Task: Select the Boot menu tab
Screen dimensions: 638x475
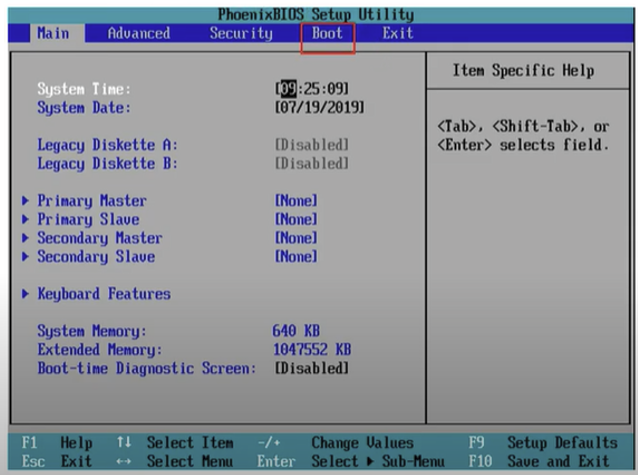Action: (x=328, y=33)
